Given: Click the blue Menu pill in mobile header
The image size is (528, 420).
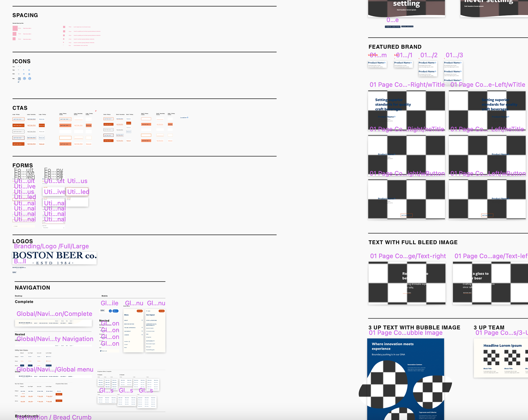Looking at the screenshot, I should pos(116,311).
